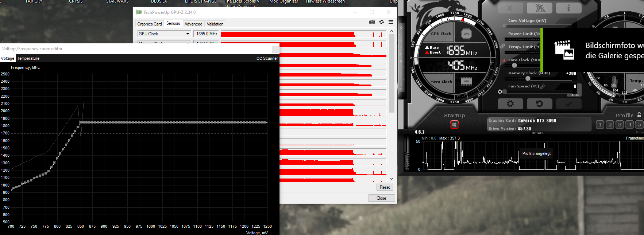Image resolution: width=644 pixels, height=235 pixels.
Task: Open OC Scanner jet icon in Afterburner
Action: pos(539,8)
